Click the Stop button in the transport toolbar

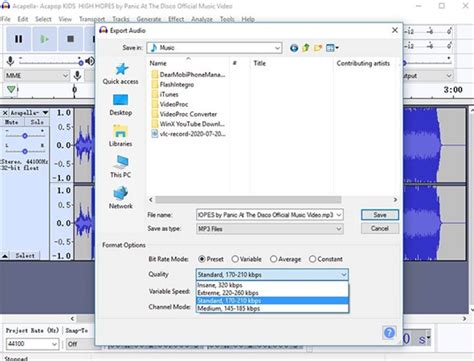[70, 39]
